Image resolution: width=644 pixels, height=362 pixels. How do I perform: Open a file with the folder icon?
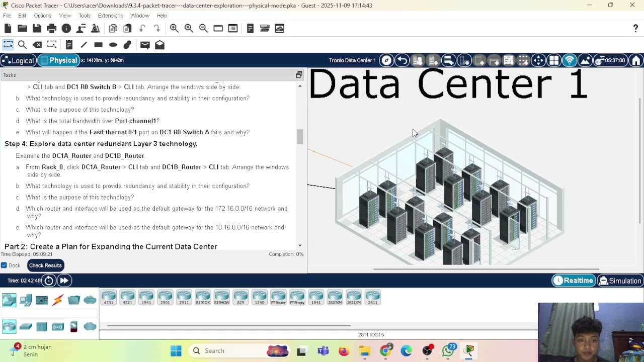[x=22, y=29]
